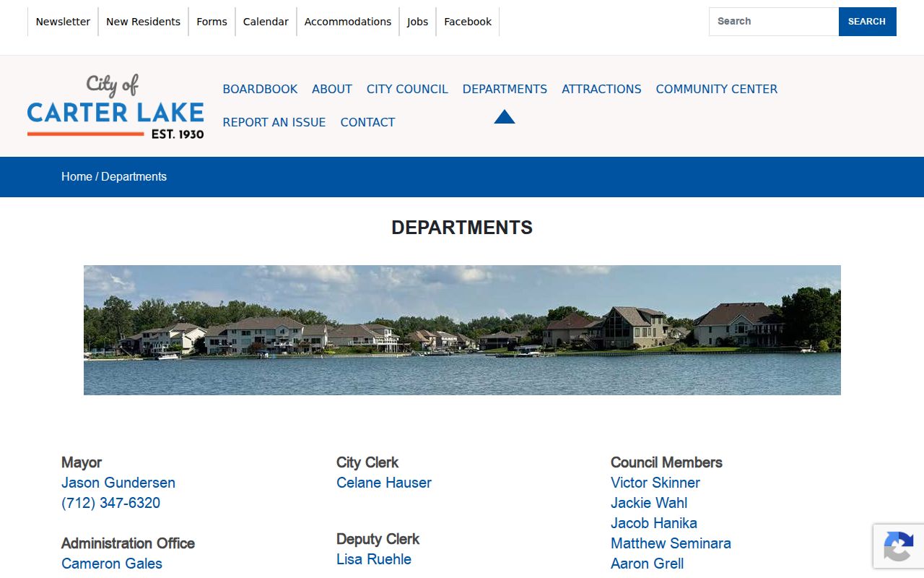The height and width of the screenshot is (578, 924).
Task: Open the ATTRACTIONS menu item
Action: (601, 89)
